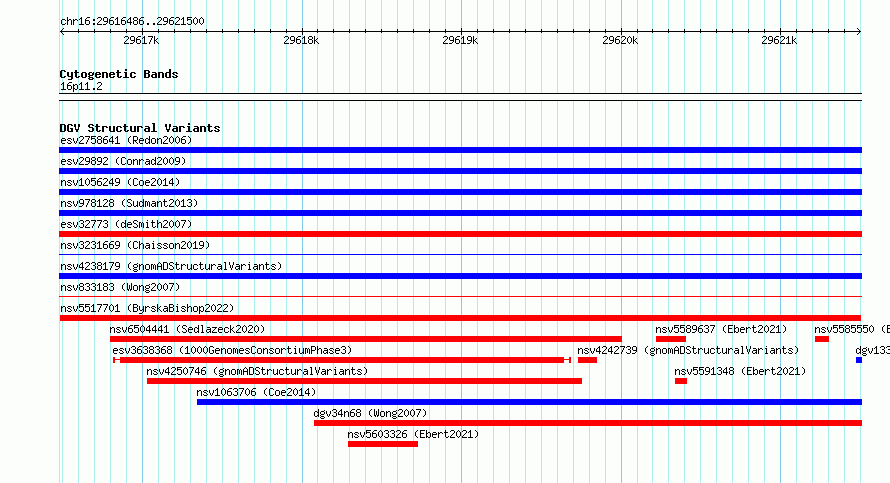Open the esv29892 (Conrad2009) label
Screen dimensions: 890x483
click(x=123, y=161)
